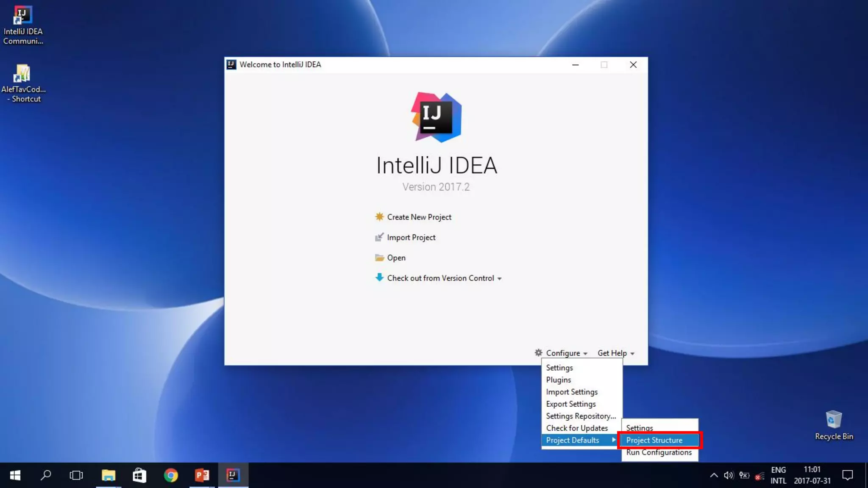Viewport: 868px width, 488px height.
Task: Open the Recycle Bin on desktop
Action: (x=834, y=425)
